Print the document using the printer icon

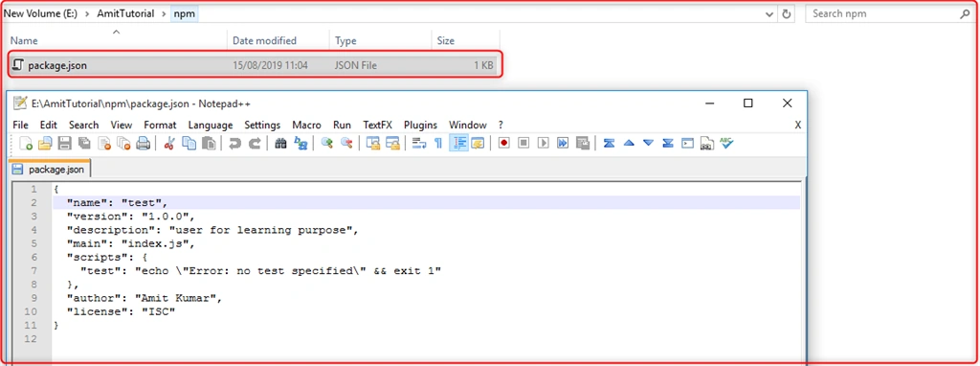point(144,144)
